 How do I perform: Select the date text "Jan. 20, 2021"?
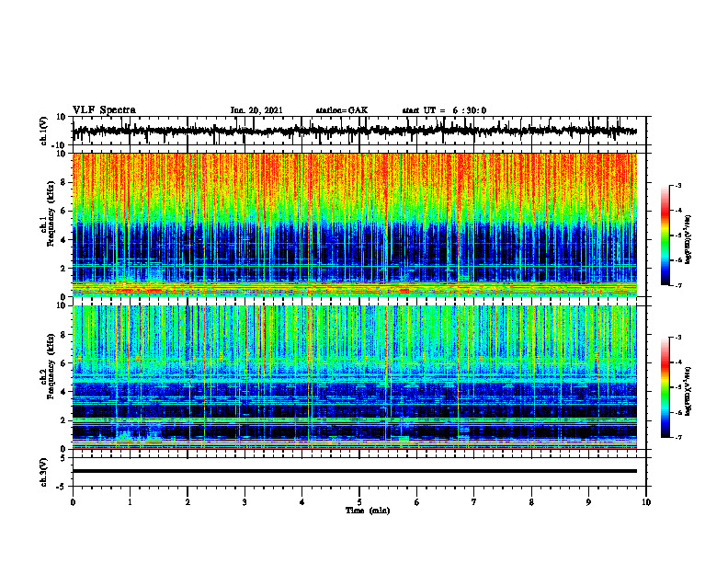[256, 110]
